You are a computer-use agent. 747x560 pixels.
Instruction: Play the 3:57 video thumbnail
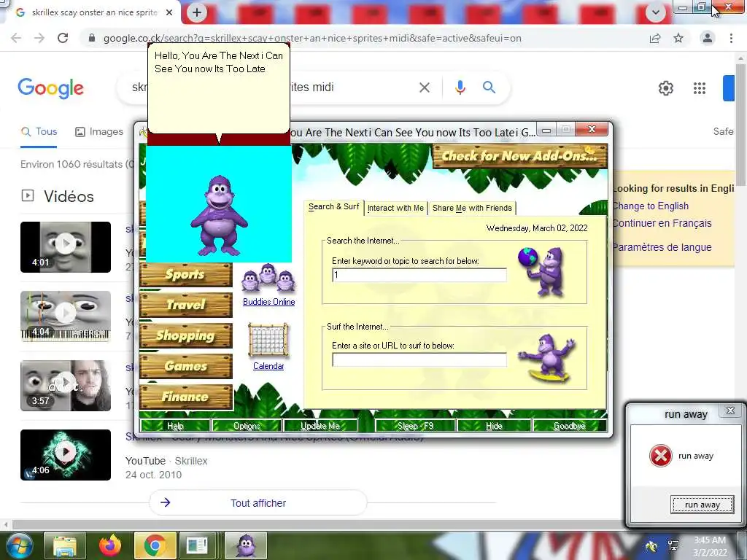click(66, 386)
